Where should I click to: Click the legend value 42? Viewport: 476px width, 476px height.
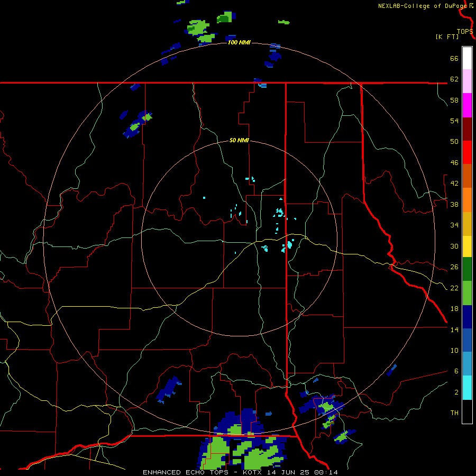pos(454,183)
